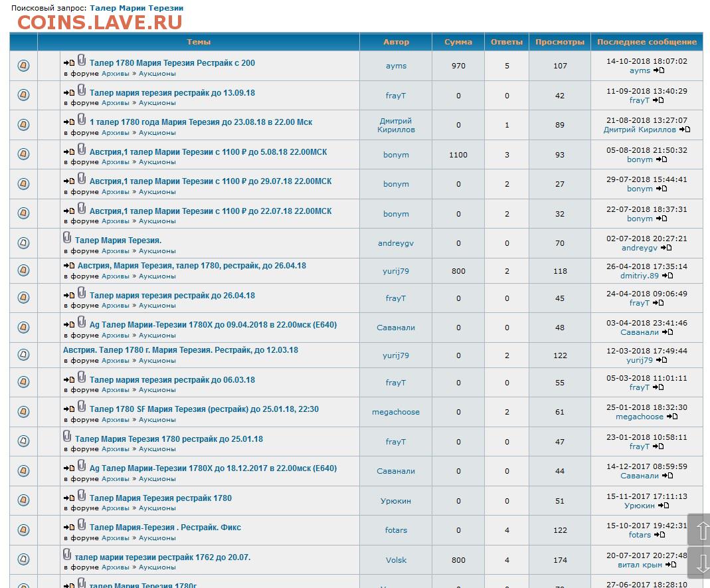Click the paperclip beside "Талер Мария Терезия 1780 рестрайк до 25.01.18"

[67, 436]
